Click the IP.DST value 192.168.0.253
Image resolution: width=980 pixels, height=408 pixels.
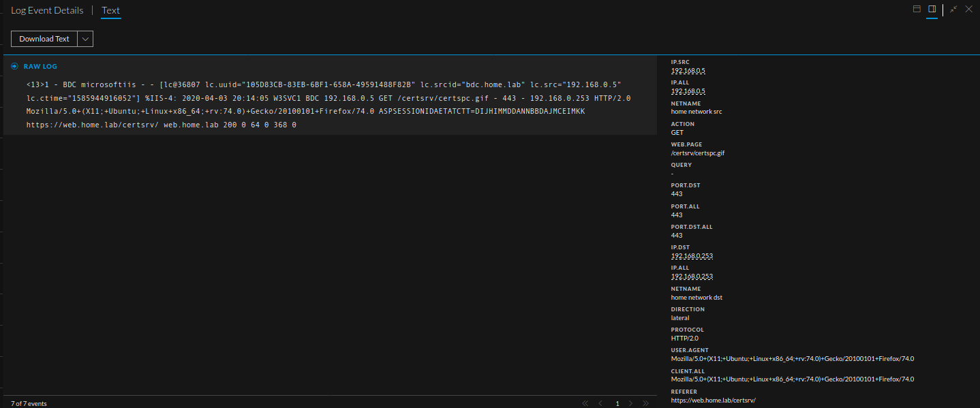click(x=692, y=256)
